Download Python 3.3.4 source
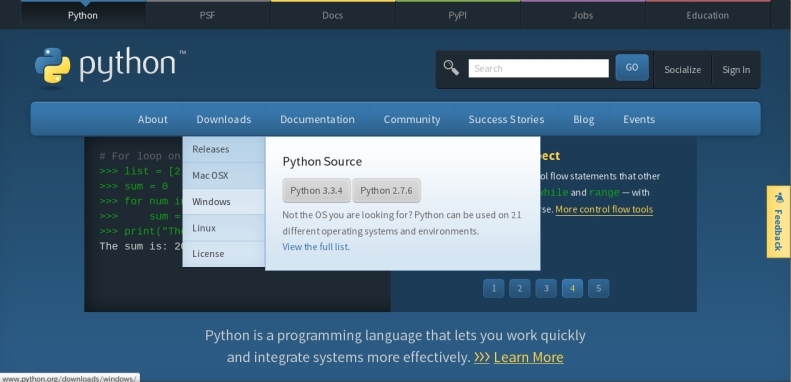The height and width of the screenshot is (382, 791). coord(316,191)
